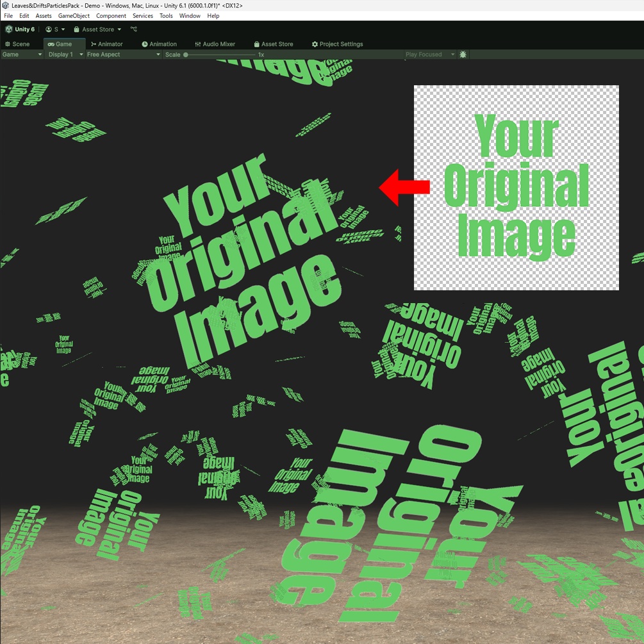
Task: Click the Unity icon in title bar
Action: 5,5
